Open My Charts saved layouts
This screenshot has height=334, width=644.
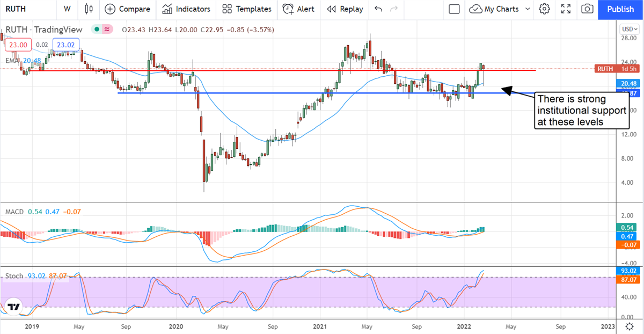(x=494, y=9)
